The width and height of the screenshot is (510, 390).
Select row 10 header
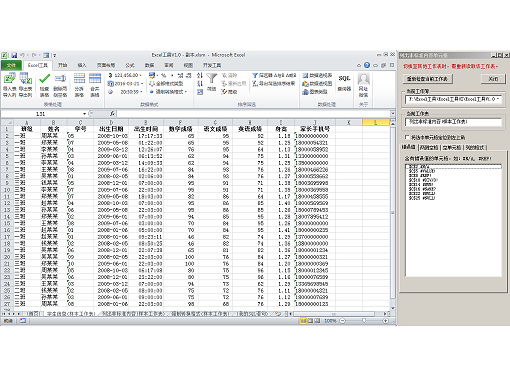pyautogui.click(x=7, y=190)
